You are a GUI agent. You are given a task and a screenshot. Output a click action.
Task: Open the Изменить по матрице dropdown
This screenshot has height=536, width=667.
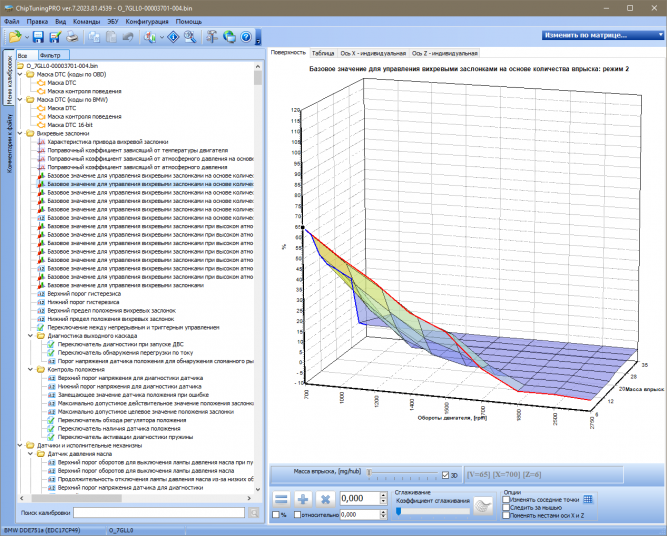coord(602,35)
